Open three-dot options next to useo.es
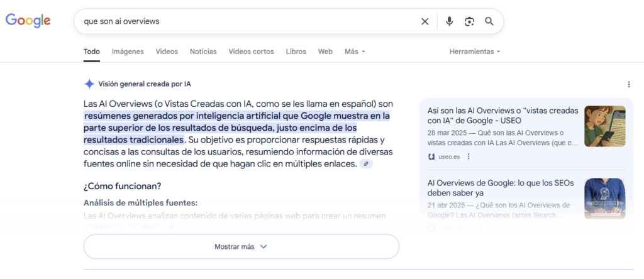The width and height of the screenshot is (644, 279). pos(468,156)
